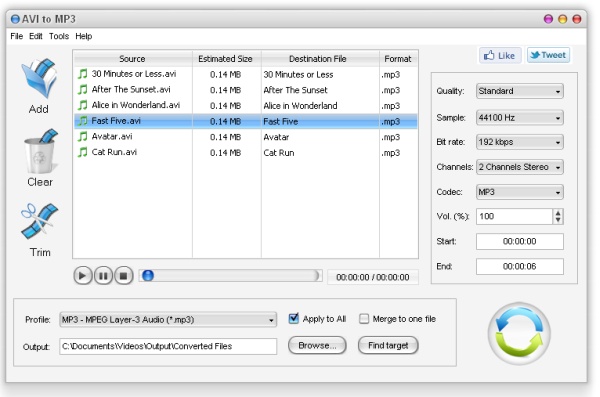Screen dimensions: 600x397
Task: Pause playback with the pause button
Action: tap(103, 276)
